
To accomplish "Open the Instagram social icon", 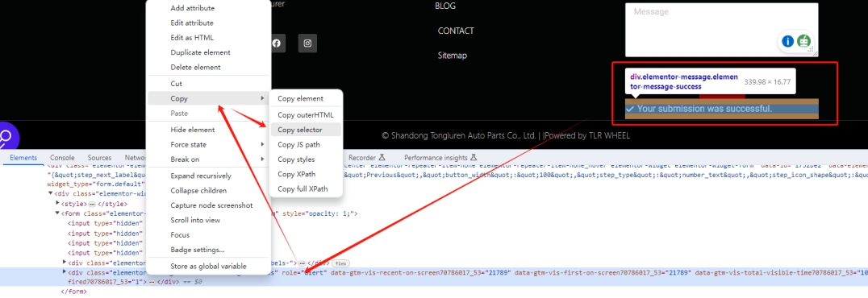I will click(x=307, y=43).
